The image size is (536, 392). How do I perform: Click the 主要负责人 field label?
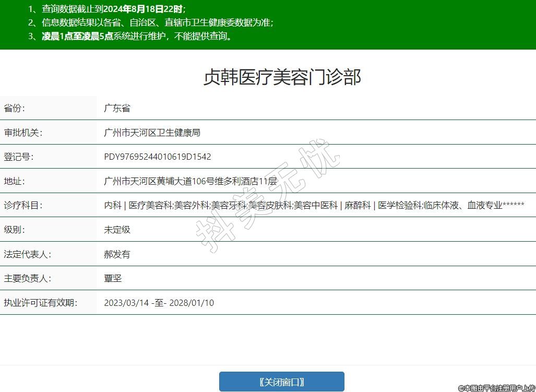tap(27, 278)
